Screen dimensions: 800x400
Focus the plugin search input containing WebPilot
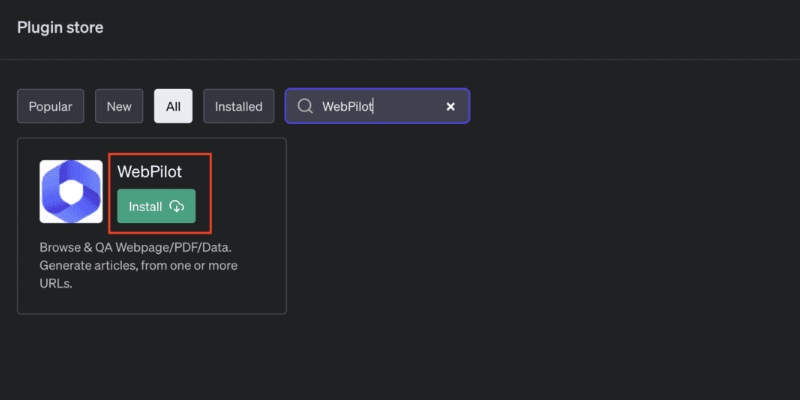(x=377, y=106)
